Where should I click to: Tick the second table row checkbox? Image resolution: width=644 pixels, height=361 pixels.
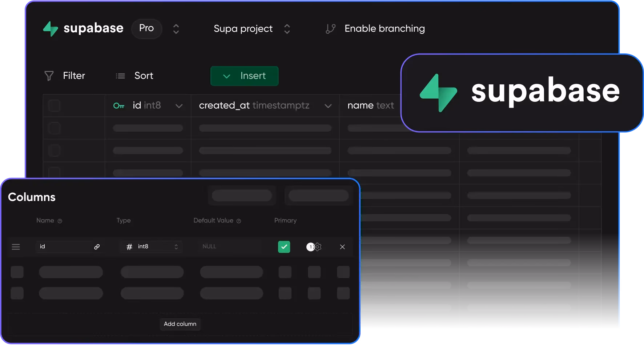(x=54, y=151)
